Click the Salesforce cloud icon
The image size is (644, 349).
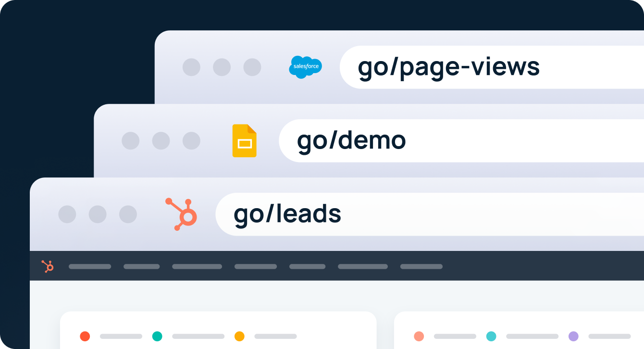(305, 67)
